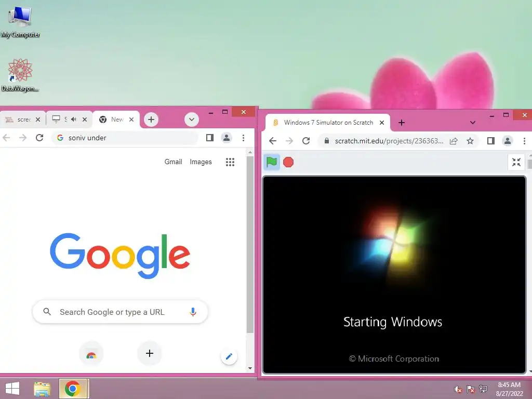The height and width of the screenshot is (399, 532).
Task: View site info lock icon for scratch.mit.edu
Action: (x=326, y=141)
